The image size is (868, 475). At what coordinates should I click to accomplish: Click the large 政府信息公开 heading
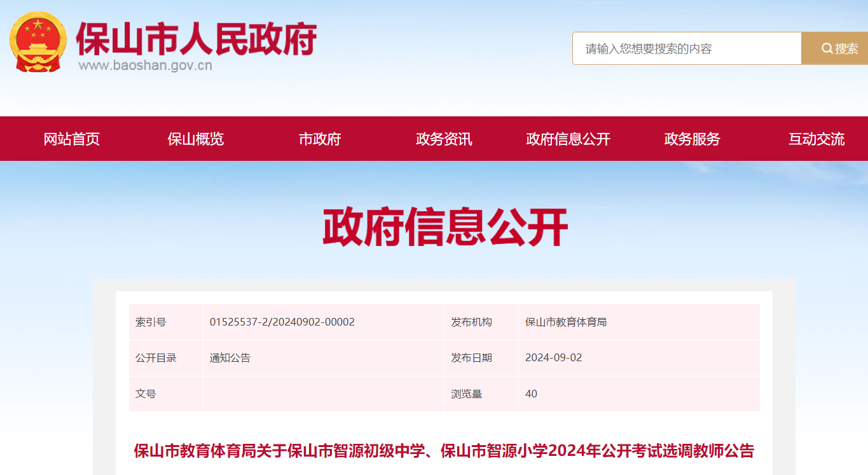pos(444,227)
